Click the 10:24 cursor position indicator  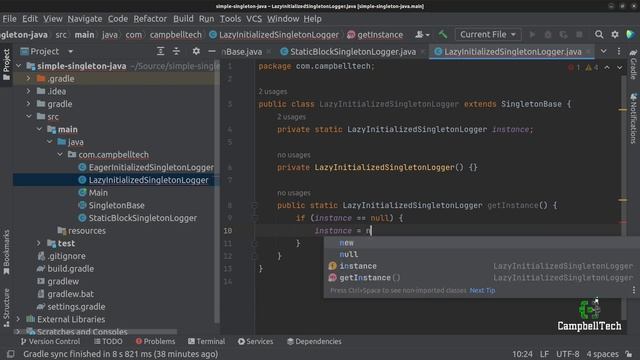(522, 354)
